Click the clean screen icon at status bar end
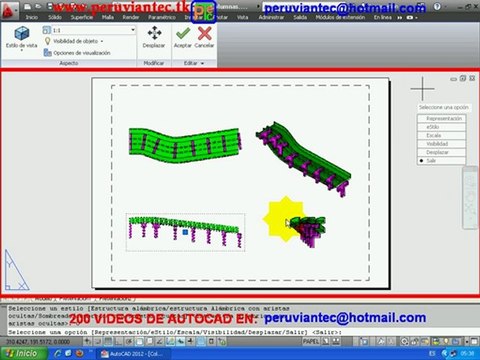The width and height of the screenshot is (480, 360). (x=474, y=341)
